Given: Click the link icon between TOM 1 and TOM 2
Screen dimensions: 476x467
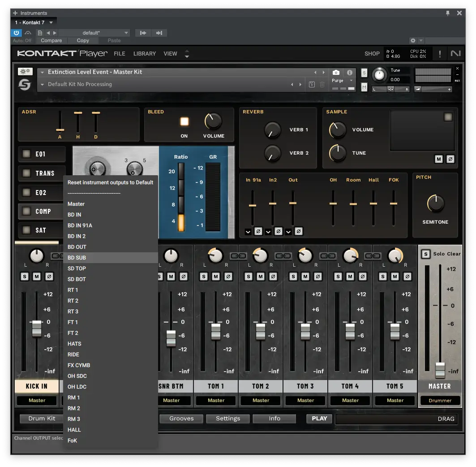Looking at the screenshot, I should pos(238,256).
